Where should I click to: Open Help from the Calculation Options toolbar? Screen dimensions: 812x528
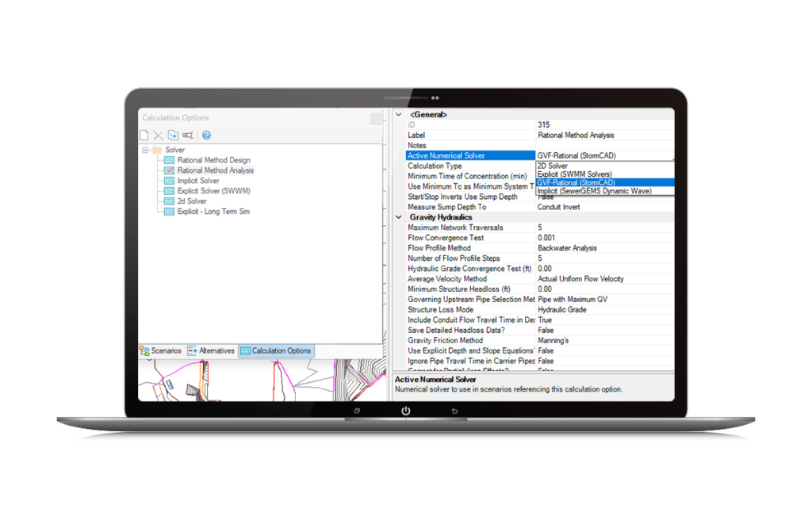tap(205, 136)
